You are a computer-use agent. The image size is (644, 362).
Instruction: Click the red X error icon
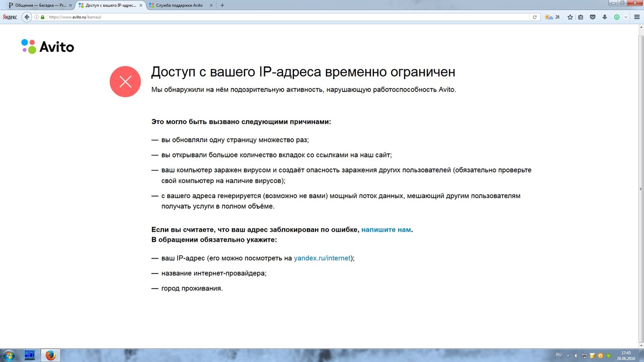pos(125,81)
